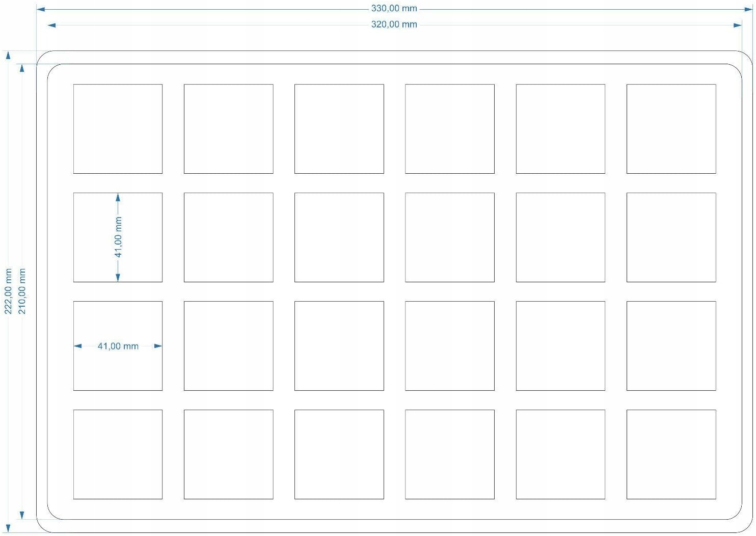Select the 320,00 mm inner width label
This screenshot has height=536, width=756.
394,24
